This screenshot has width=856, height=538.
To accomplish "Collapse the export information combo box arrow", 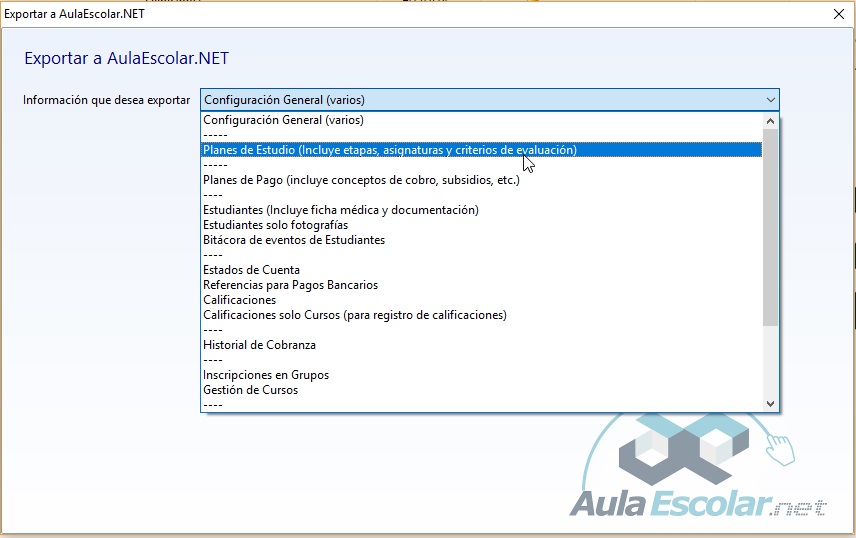I will coord(770,100).
